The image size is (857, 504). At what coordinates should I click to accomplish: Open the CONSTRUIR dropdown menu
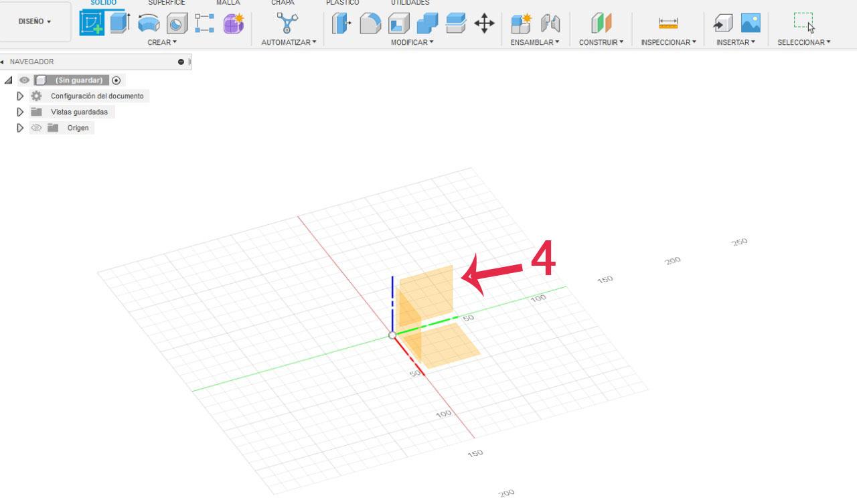click(601, 42)
